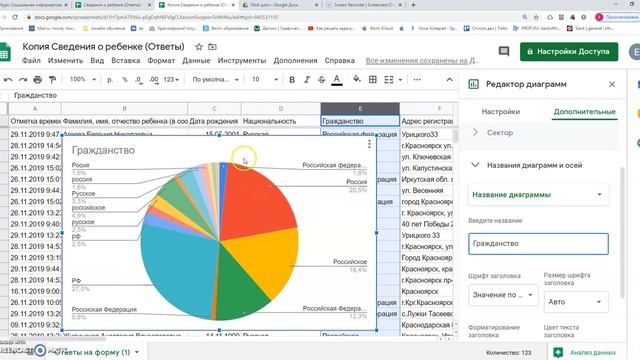This screenshot has height=360, width=640.
Task: Close the chart editor panel
Action: [612, 84]
